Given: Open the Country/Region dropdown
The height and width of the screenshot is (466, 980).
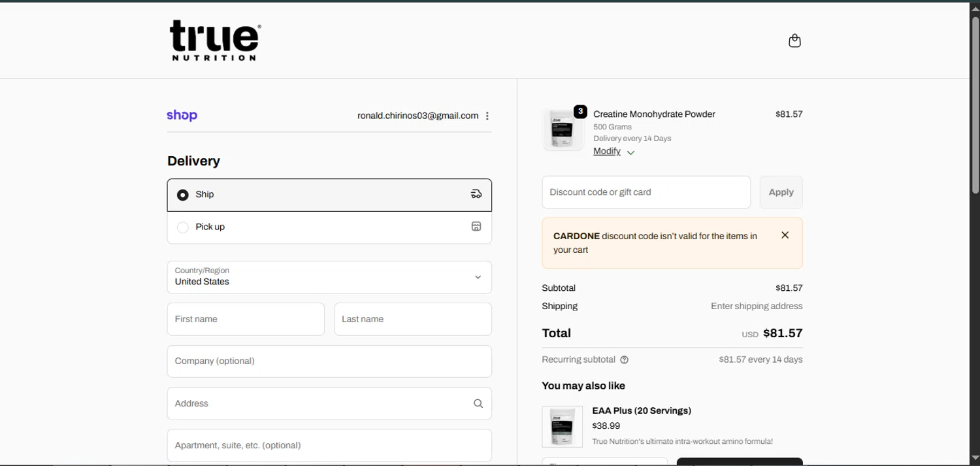Looking at the screenshot, I should (329, 277).
